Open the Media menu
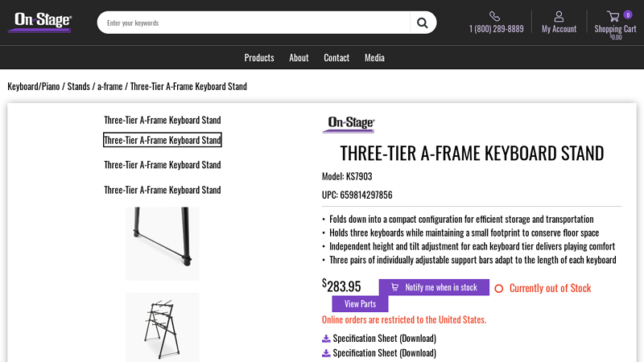The image size is (644, 362). [x=374, y=58]
